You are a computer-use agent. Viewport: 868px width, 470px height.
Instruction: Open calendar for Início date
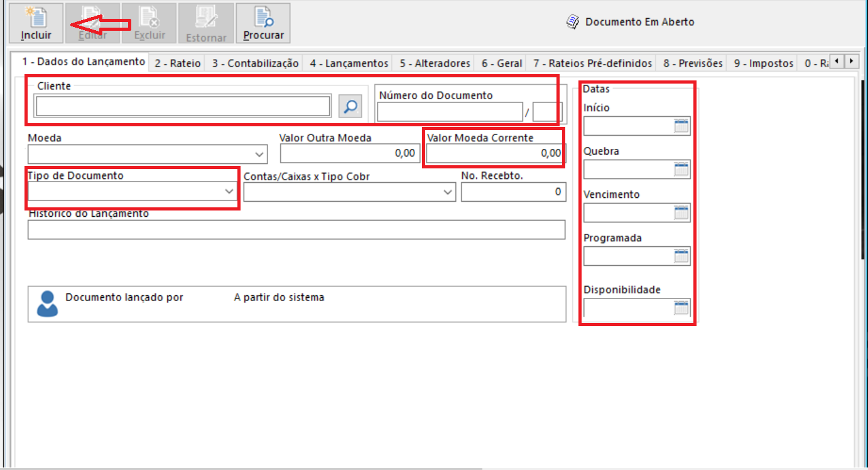[681, 126]
